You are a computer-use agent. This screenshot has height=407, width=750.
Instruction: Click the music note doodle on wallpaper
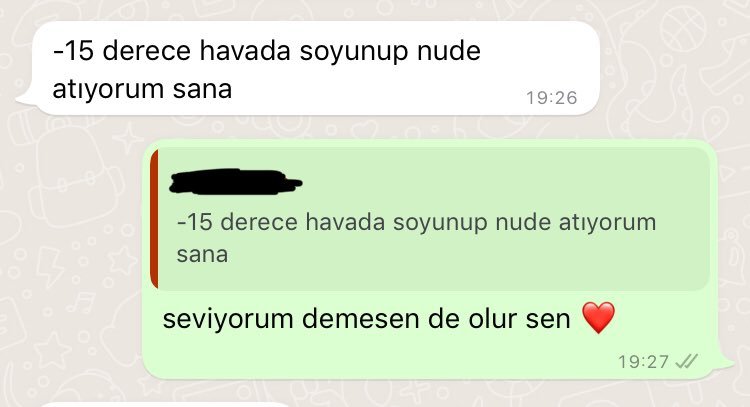coord(82,302)
